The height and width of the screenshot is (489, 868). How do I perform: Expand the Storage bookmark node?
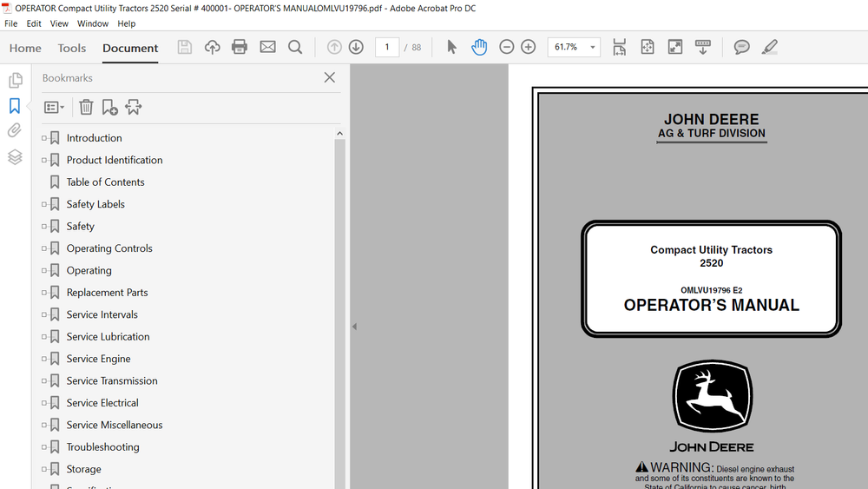[x=44, y=469]
